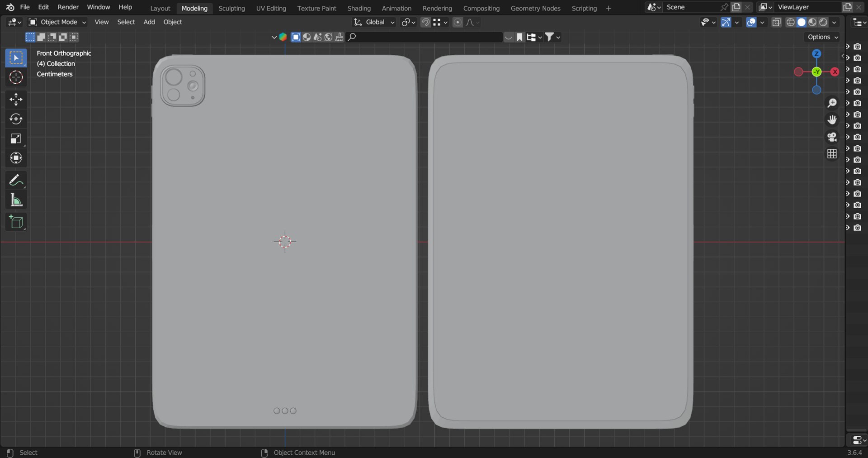868x458 pixels.
Task: Open Global transform orientation dropdown
Action: click(374, 22)
